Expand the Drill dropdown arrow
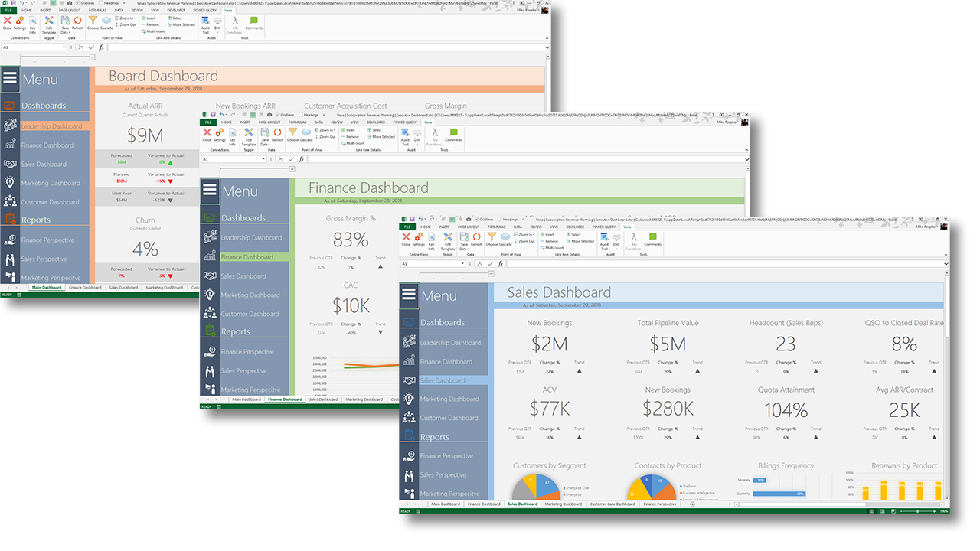This screenshot has width=980, height=551. point(615,247)
